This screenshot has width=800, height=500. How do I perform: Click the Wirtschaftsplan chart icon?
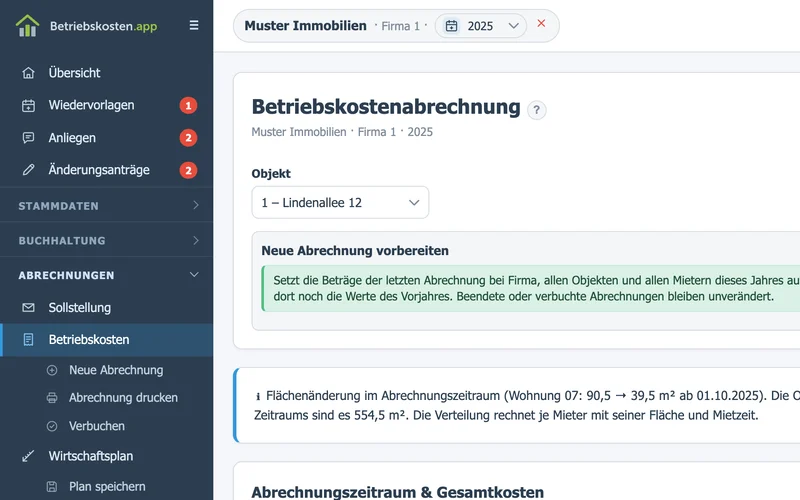pos(29,456)
